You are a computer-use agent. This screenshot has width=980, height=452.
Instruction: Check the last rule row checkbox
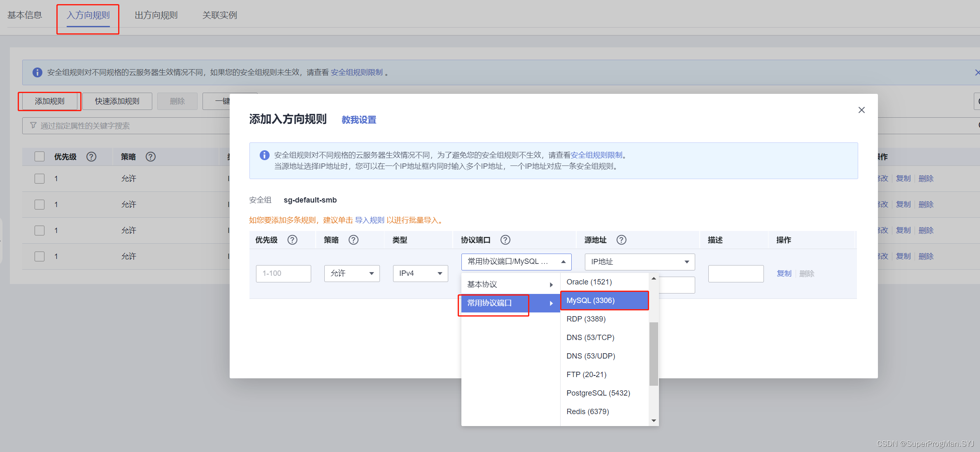pos(40,256)
